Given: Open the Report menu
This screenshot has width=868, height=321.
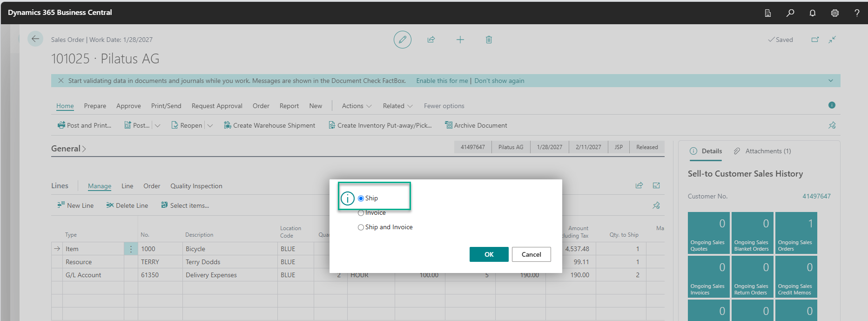Looking at the screenshot, I should [289, 106].
